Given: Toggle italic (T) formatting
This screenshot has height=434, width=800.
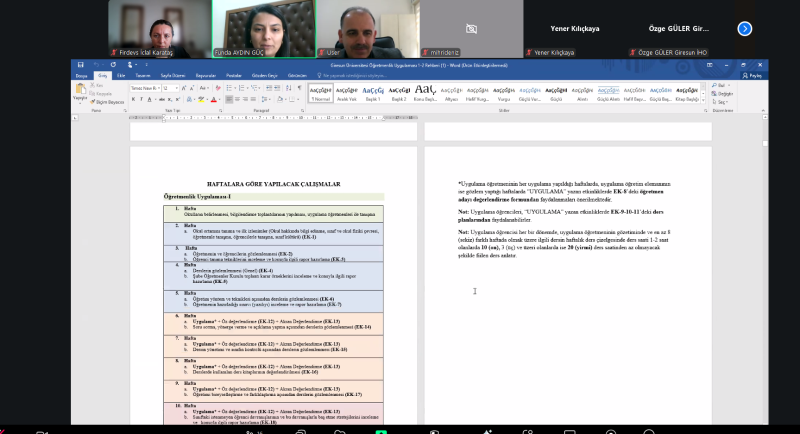Looking at the screenshot, I should pyautogui.click(x=143, y=100).
